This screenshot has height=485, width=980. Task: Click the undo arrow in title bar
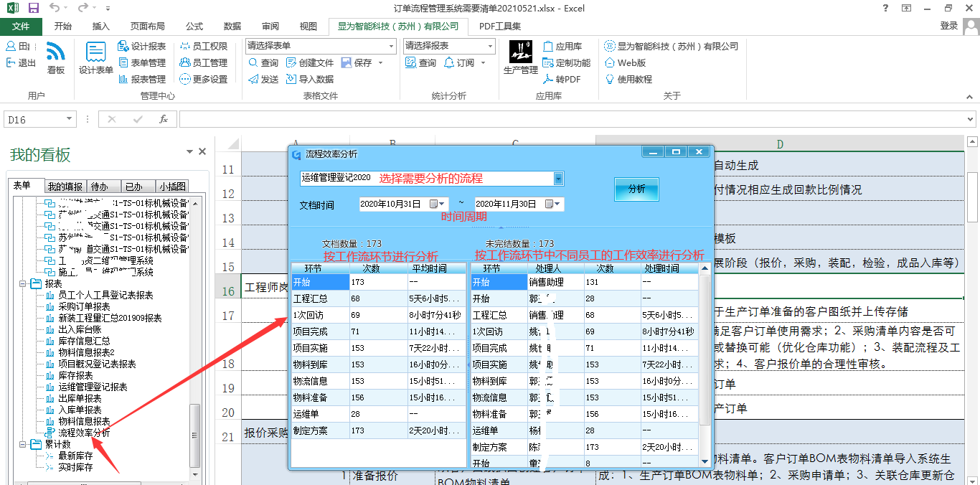pos(55,8)
